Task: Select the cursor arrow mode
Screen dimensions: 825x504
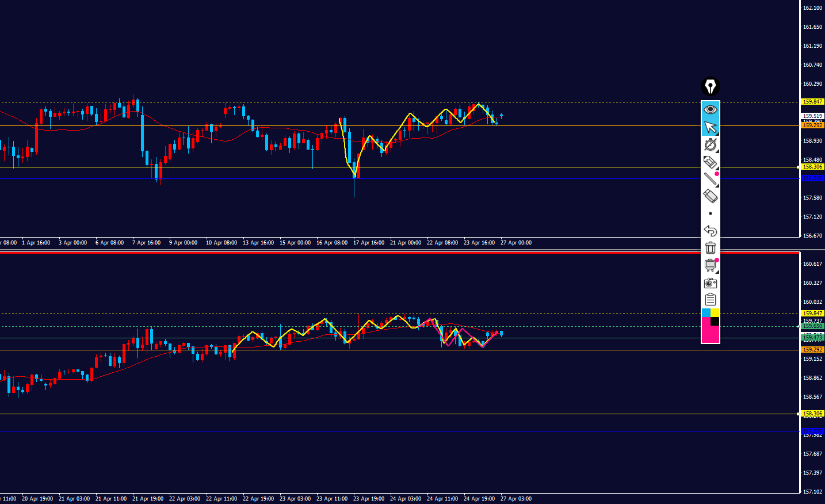Action: pyautogui.click(x=710, y=127)
